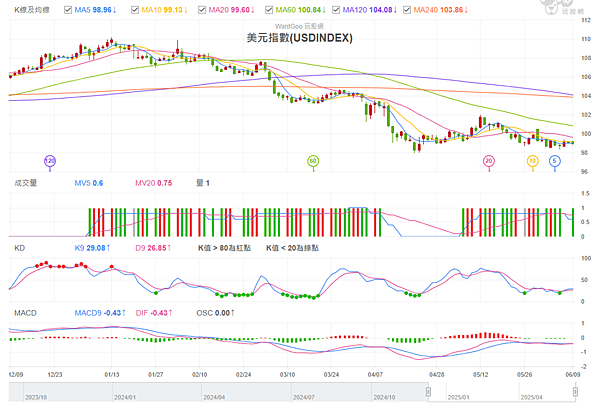This screenshot has width=600, height=407.
Task: Grab the left range-selector handle
Action: [x=428, y=392]
